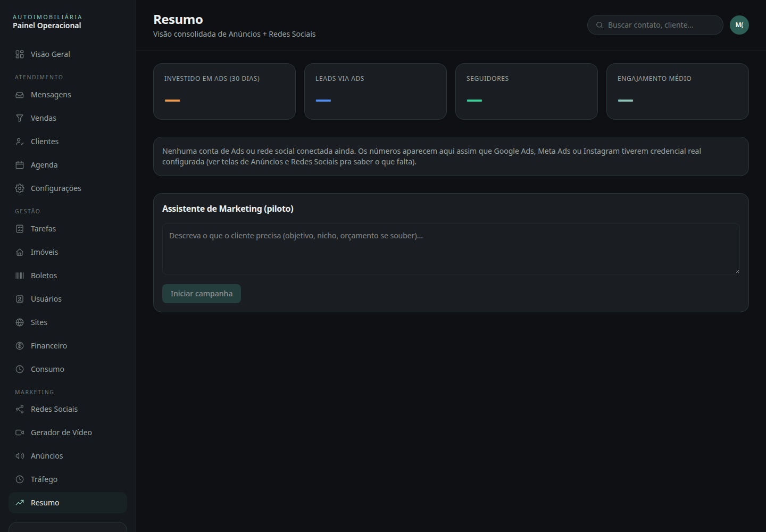Click the campaign description text area
The width and height of the screenshot is (766, 532).
pos(451,249)
